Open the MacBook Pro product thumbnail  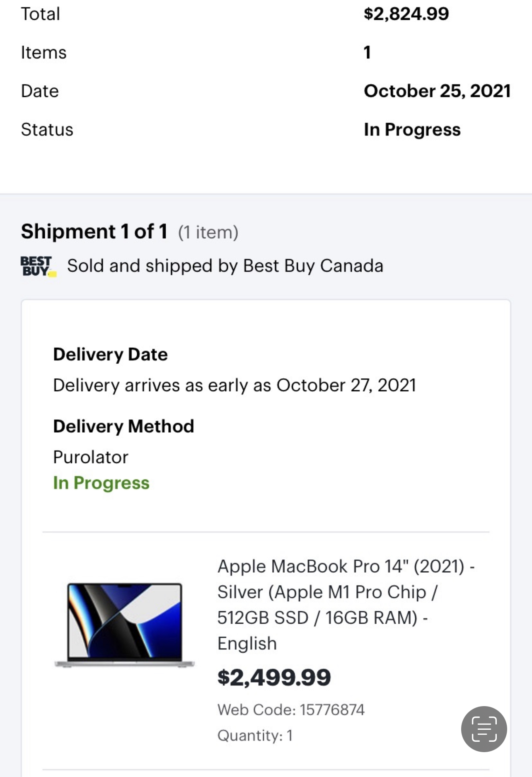125,625
